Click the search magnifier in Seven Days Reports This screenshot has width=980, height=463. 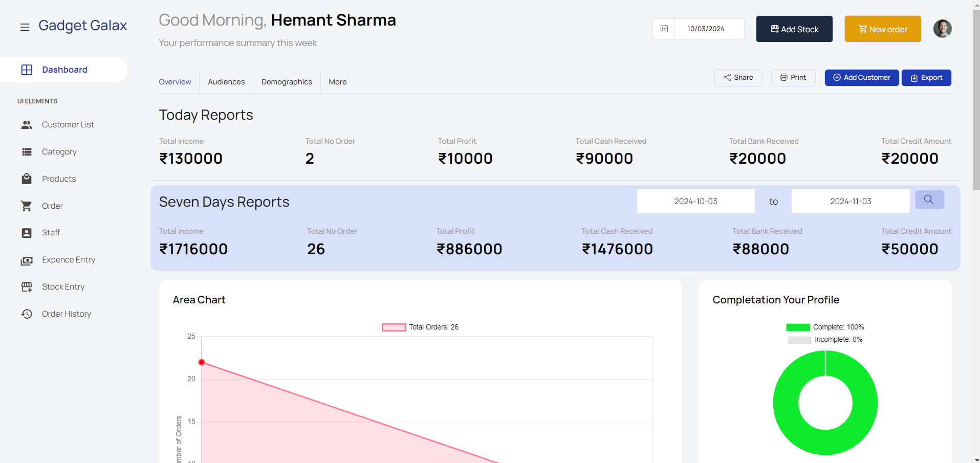929,200
